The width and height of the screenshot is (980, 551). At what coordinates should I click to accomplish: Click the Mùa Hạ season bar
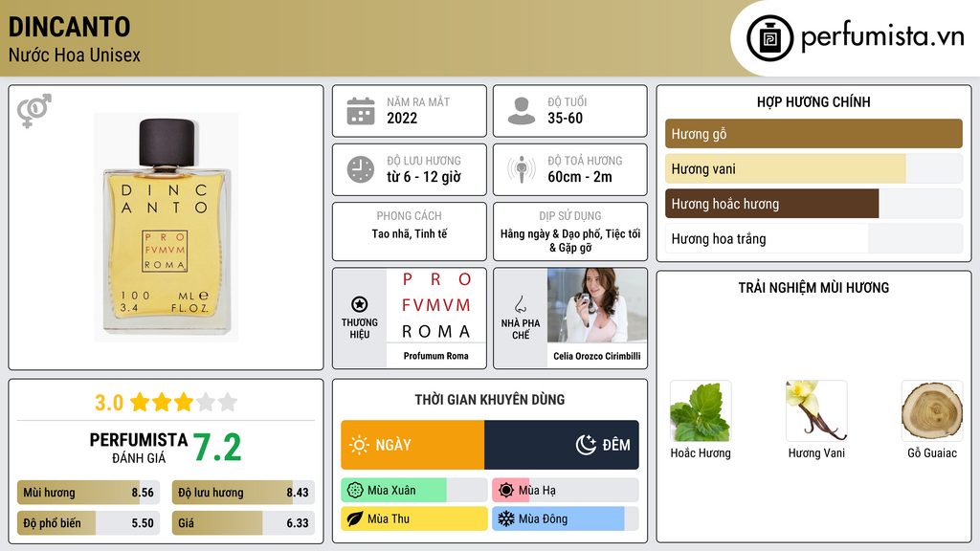pos(566,491)
